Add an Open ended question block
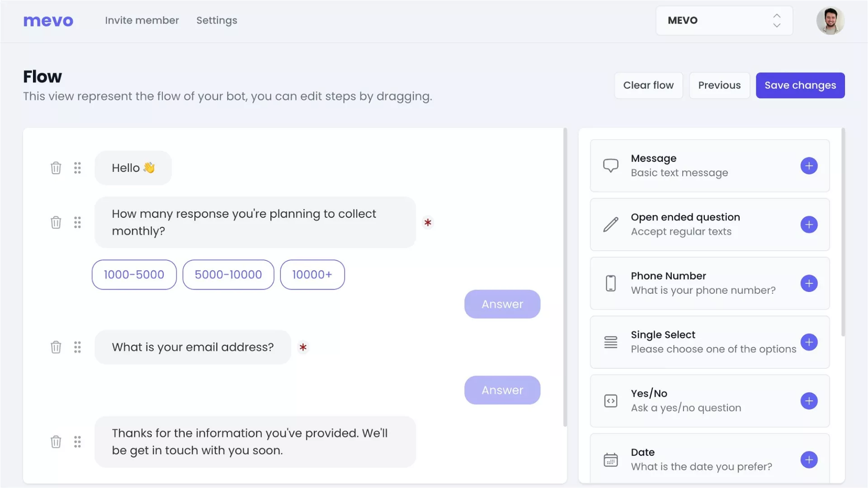The height and width of the screenshot is (488, 868). [809, 225]
